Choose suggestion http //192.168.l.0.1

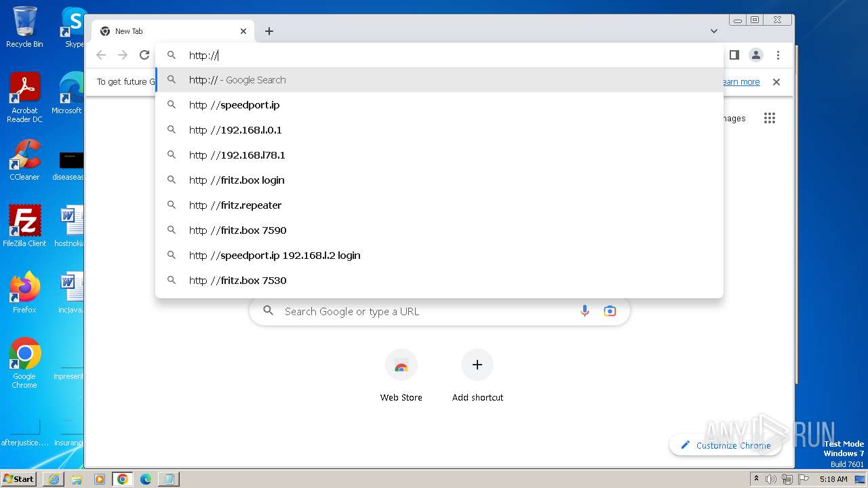tap(439, 130)
